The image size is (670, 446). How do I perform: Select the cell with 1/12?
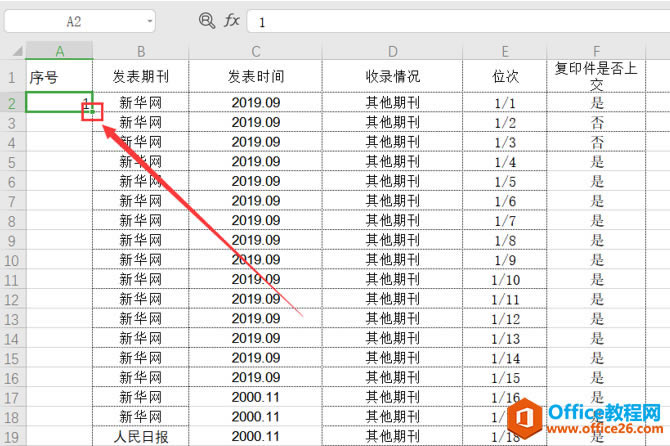pyautogui.click(x=505, y=319)
